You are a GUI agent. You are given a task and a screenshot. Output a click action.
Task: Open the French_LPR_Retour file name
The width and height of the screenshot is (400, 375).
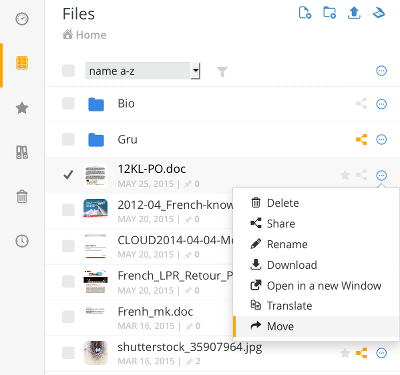tap(175, 276)
